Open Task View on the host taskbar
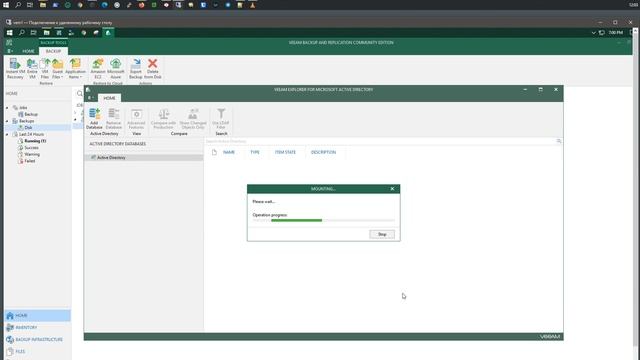Image resolution: width=640 pixels, height=360 pixels. (30, 5)
